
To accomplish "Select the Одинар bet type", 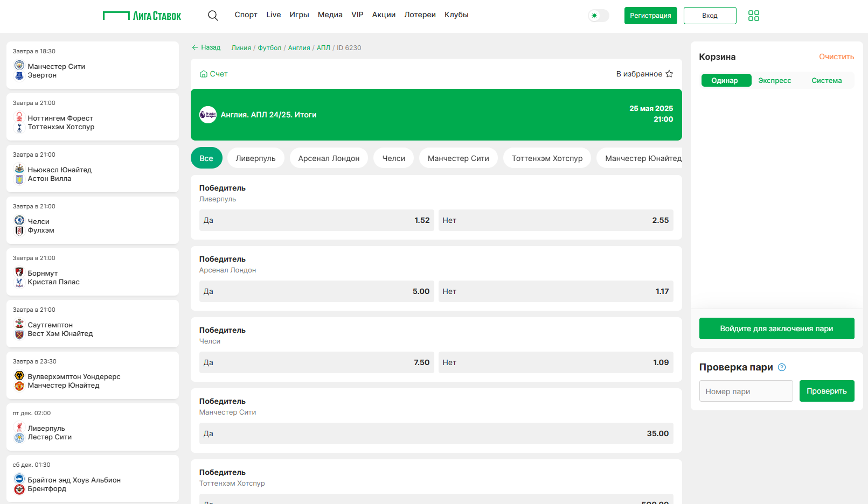I will click(x=725, y=81).
